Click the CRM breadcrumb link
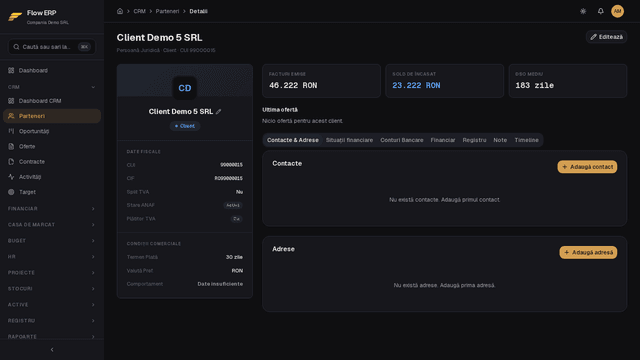The image size is (640, 360). pos(139,11)
